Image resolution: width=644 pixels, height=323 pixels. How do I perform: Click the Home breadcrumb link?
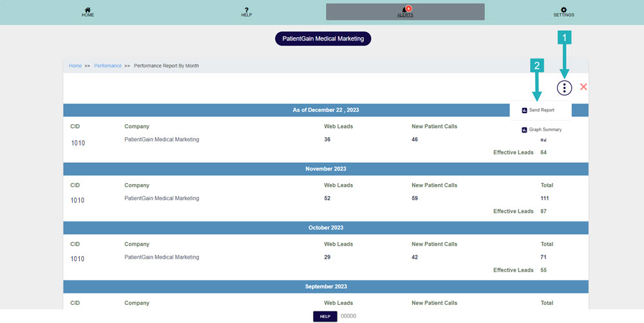(x=75, y=66)
